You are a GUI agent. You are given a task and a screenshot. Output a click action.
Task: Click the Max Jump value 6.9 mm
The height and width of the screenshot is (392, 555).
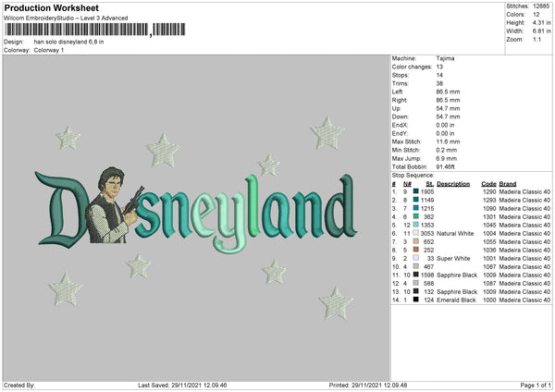(x=447, y=158)
